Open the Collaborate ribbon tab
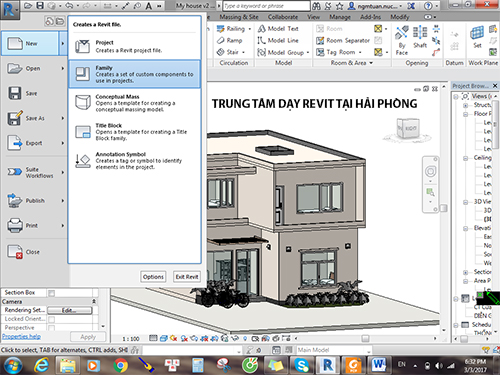500x375 pixels. [283, 17]
